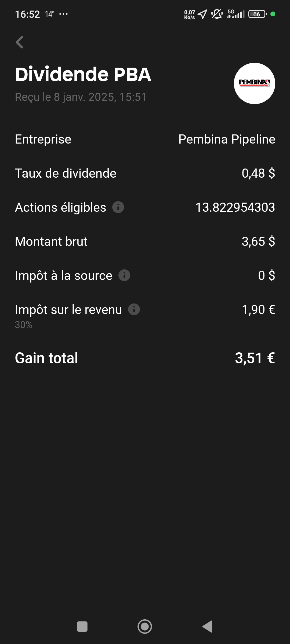
Task: Tap the Android home circle button
Action: [145, 627]
